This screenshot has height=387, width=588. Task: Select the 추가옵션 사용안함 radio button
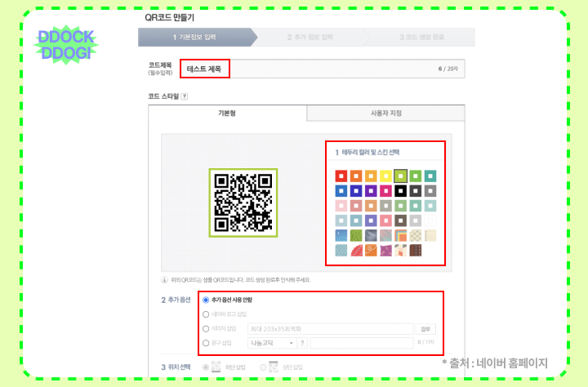click(x=206, y=300)
